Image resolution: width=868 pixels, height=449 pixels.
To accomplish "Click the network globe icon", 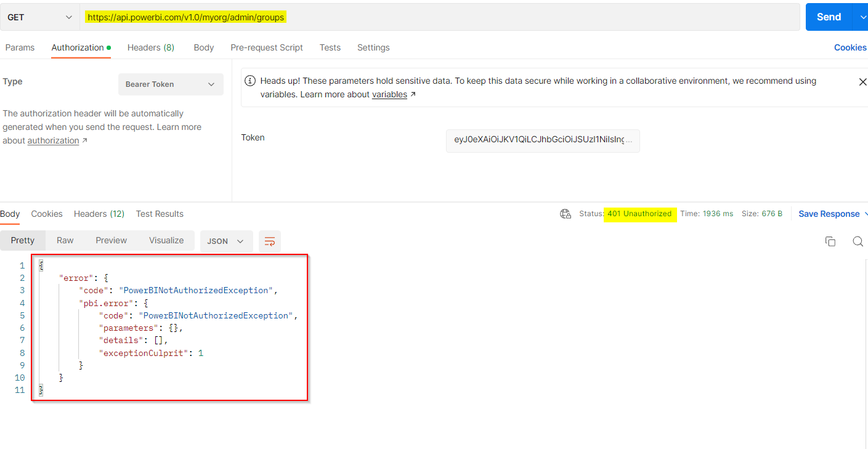I will 566,214.
